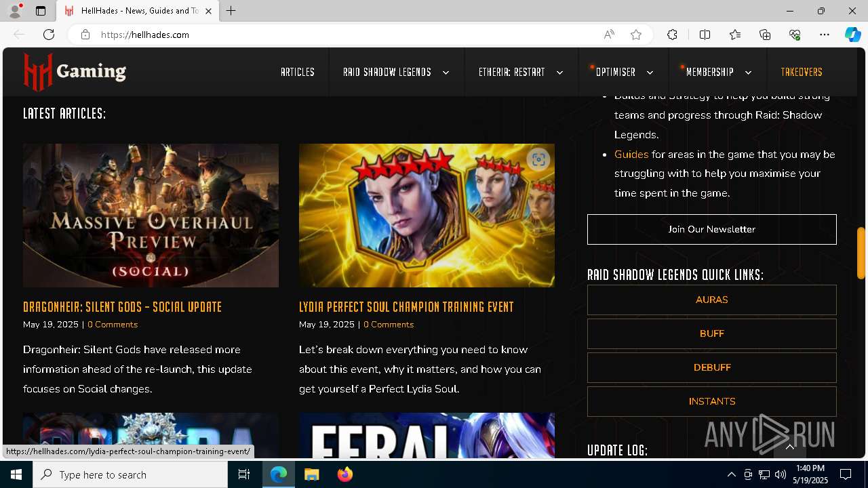Open 0 Comments under Dragonheir article
Image resolution: width=868 pixels, height=488 pixels.
point(113,325)
